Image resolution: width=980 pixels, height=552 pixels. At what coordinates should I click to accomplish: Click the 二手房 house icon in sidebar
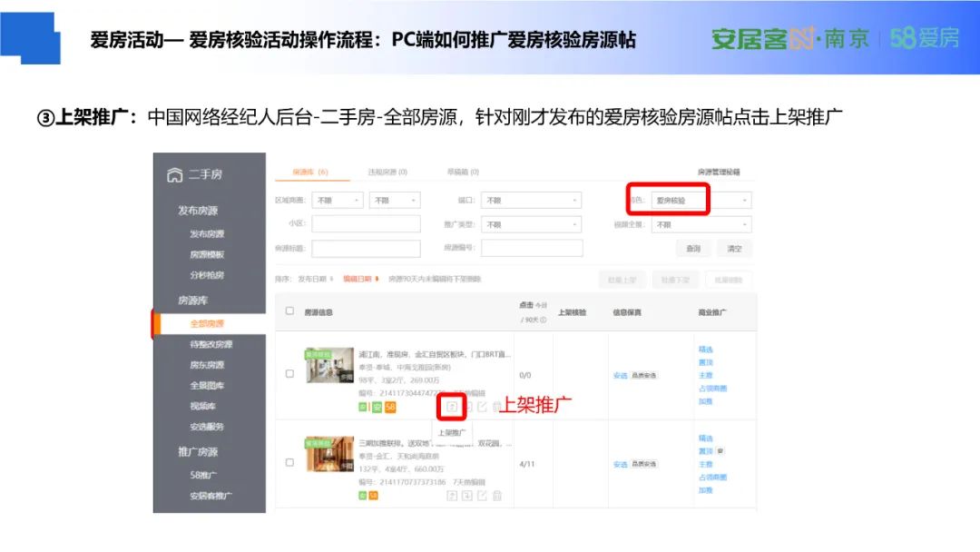175,174
